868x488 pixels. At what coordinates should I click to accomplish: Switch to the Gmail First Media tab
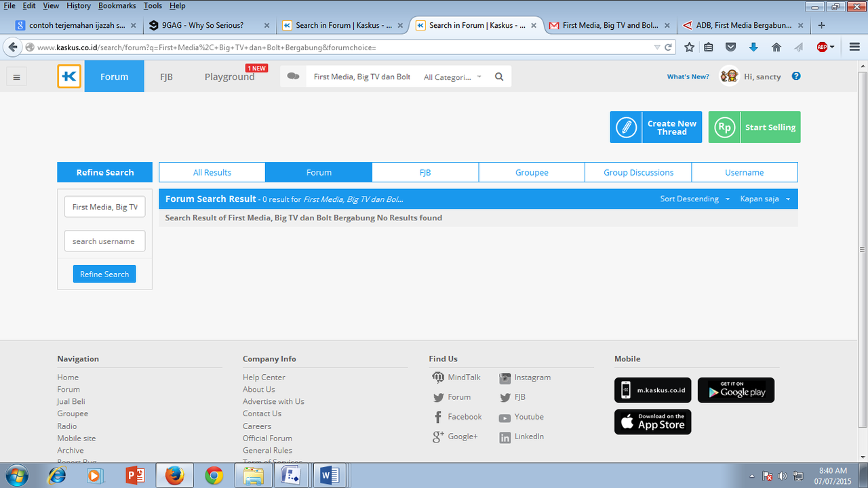click(x=610, y=25)
